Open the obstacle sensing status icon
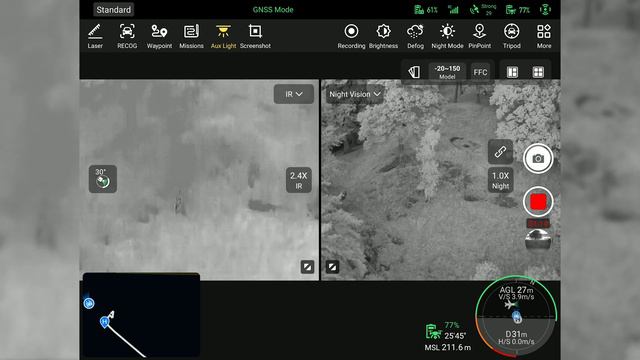The image size is (640, 360). [545, 9]
